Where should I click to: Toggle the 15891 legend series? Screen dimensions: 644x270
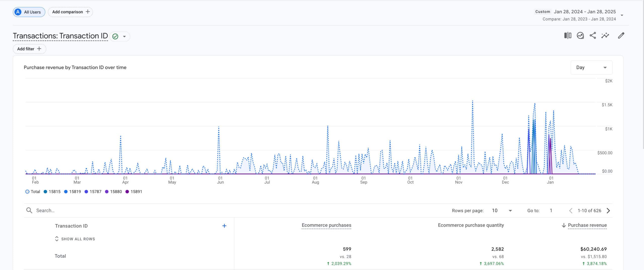(134, 192)
